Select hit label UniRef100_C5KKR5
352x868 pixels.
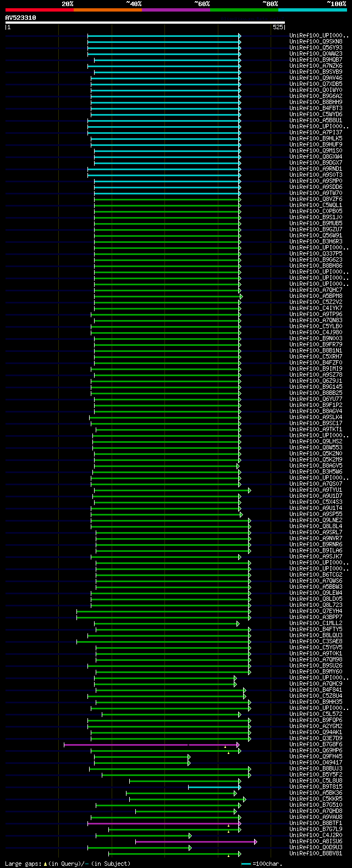click(316, 799)
